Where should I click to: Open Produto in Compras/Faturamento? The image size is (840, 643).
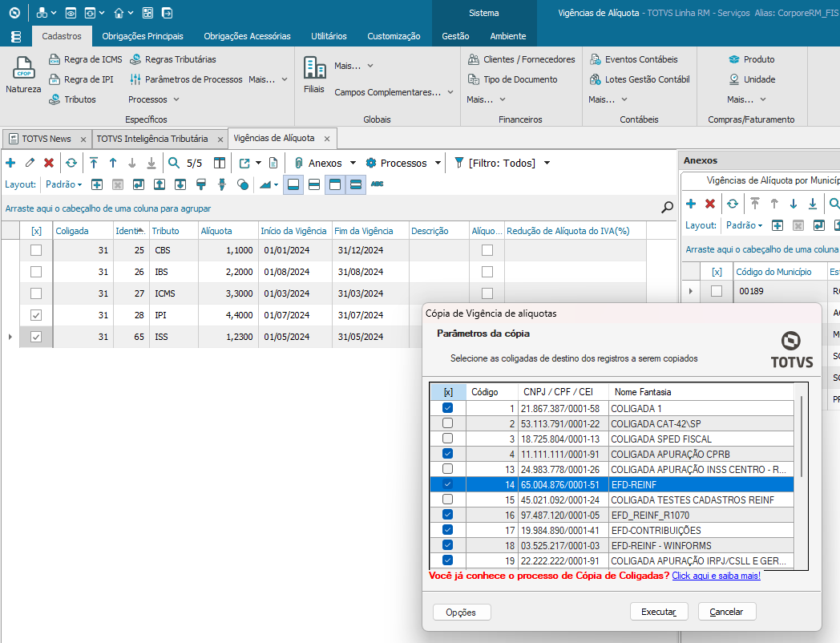pyautogui.click(x=752, y=59)
